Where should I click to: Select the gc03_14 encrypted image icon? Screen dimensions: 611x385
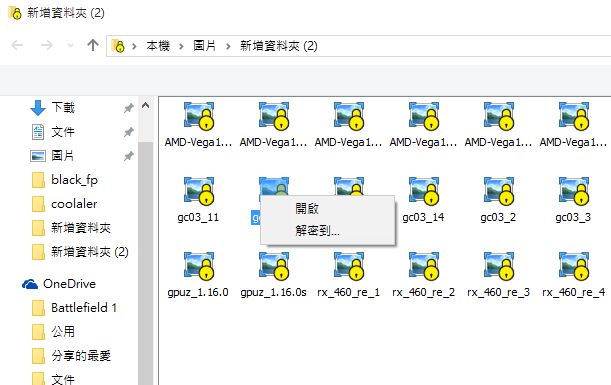pyautogui.click(x=424, y=191)
